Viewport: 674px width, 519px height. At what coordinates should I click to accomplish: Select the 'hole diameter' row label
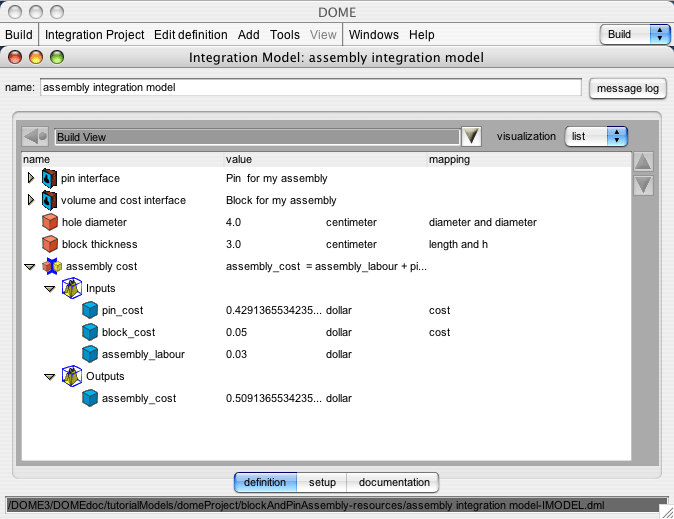point(95,222)
